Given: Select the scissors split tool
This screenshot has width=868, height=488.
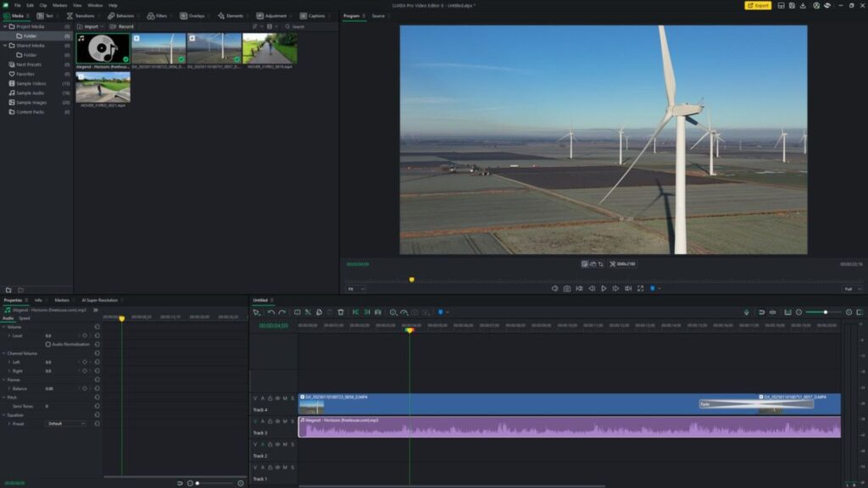Looking at the screenshot, I should (x=308, y=313).
